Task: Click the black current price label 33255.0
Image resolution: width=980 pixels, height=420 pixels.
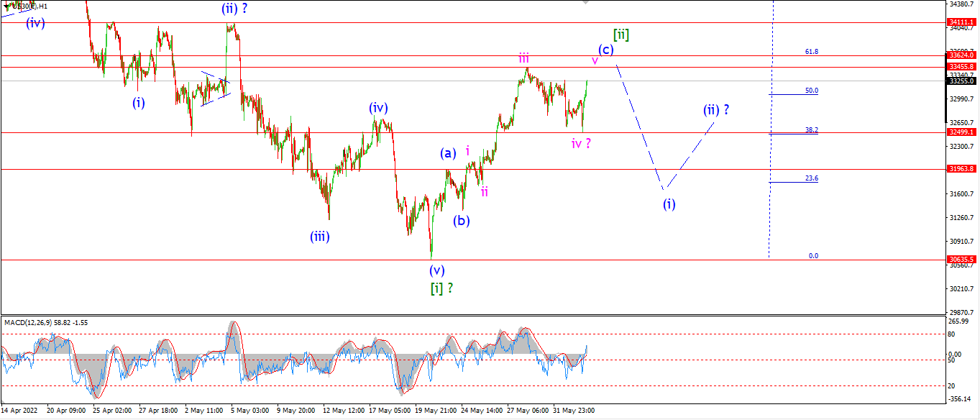Action: pos(962,81)
